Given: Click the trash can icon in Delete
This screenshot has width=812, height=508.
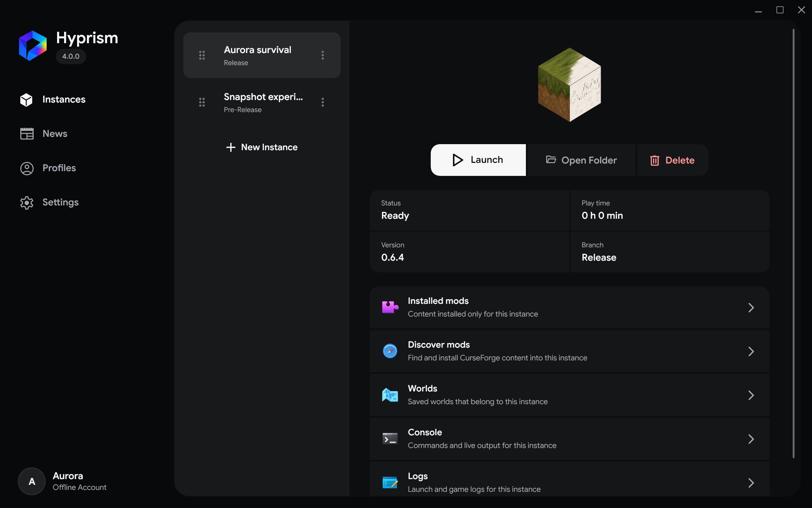Looking at the screenshot, I should pos(655,160).
